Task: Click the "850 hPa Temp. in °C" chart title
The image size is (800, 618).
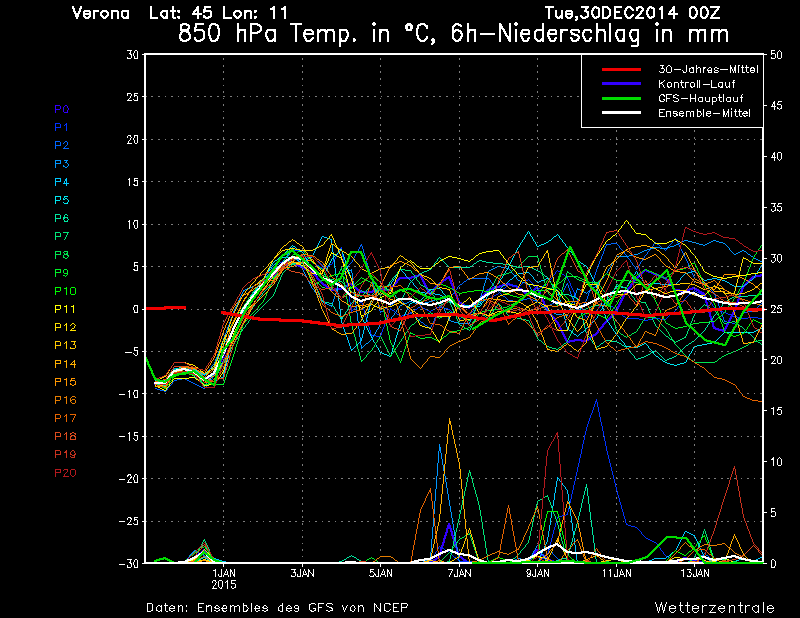Action: pos(307,34)
